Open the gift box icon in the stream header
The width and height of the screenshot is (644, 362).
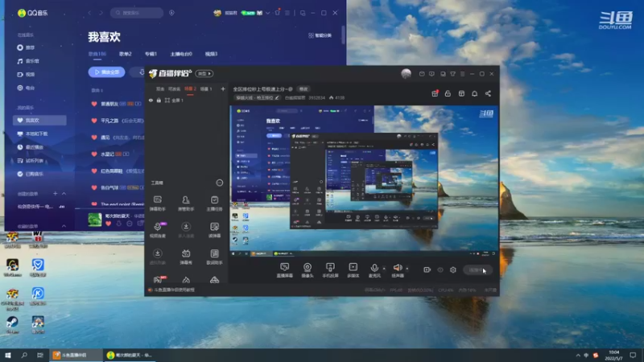[435, 93]
